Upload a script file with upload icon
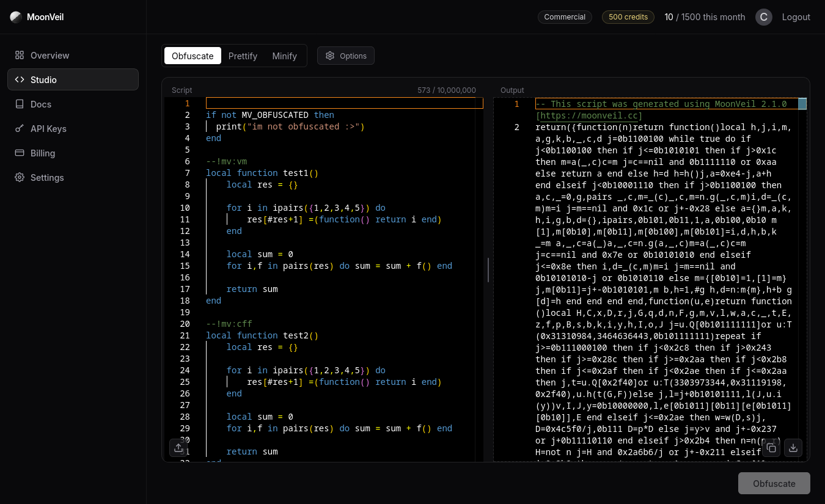The width and height of the screenshot is (825, 504). (178, 448)
